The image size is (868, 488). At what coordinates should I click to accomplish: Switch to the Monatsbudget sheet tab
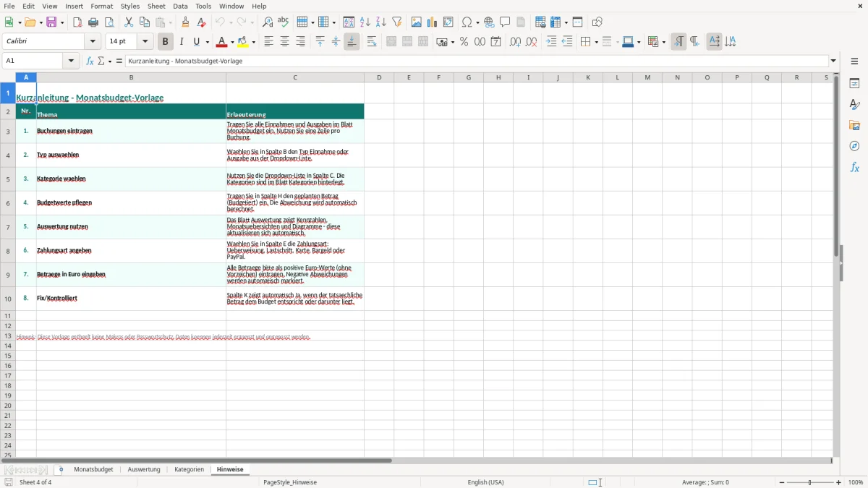93,469
